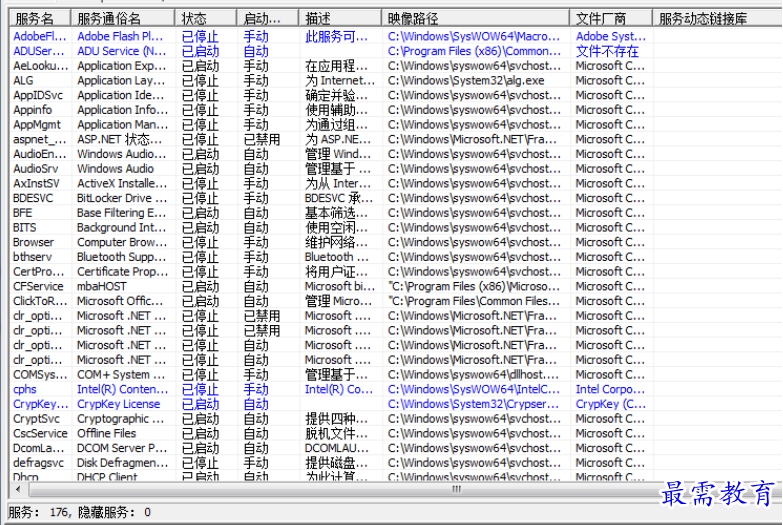Click the Microsoft bi... description cell
The height and width of the screenshot is (525, 783).
coord(340,287)
